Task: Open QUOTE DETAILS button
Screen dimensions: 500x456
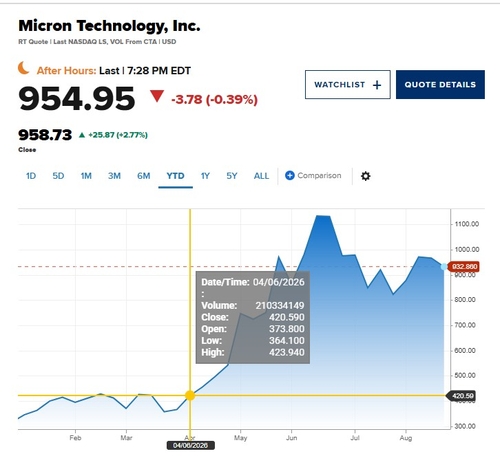Action: 440,85
